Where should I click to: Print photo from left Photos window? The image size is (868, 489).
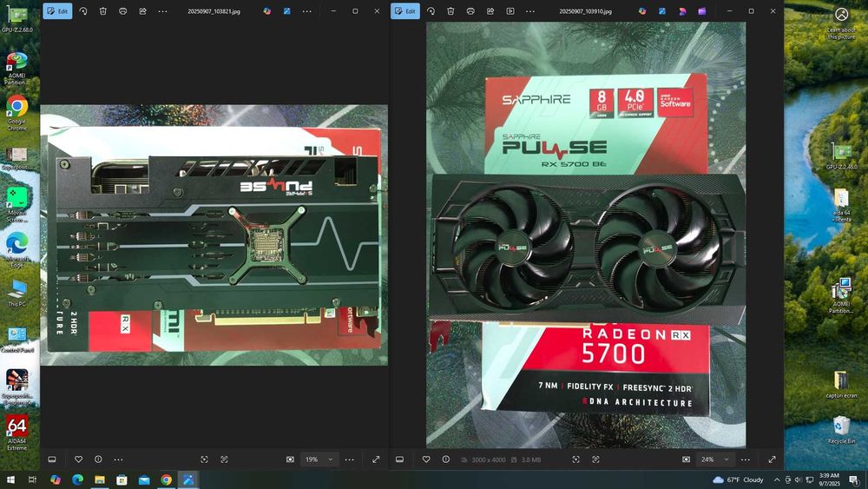tap(123, 11)
